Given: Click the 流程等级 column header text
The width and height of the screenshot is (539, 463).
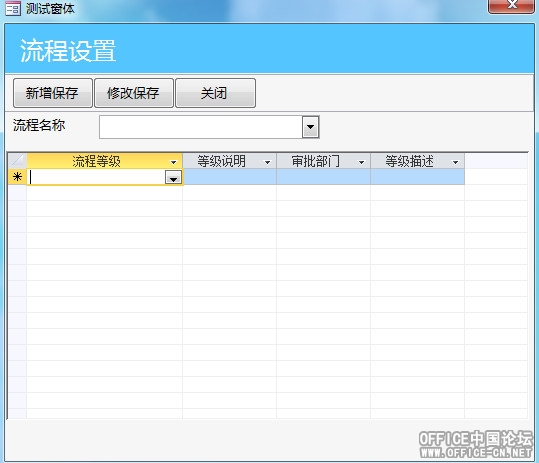Looking at the screenshot, I should pos(97,161).
